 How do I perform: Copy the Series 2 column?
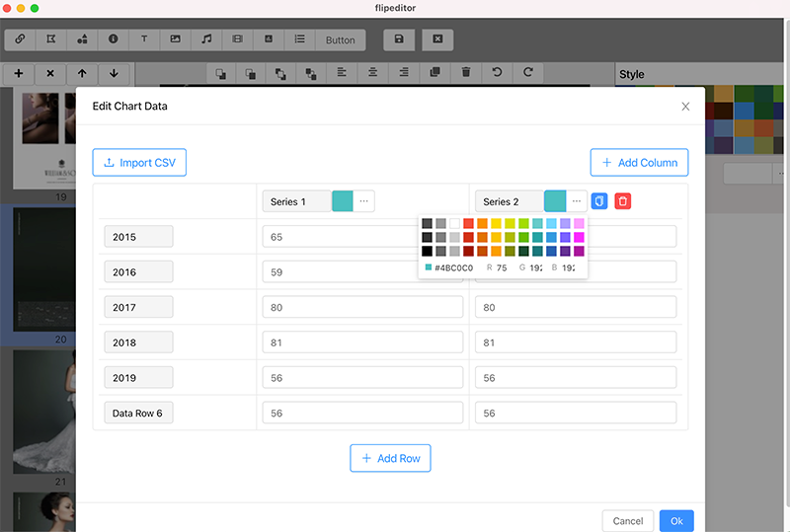tap(599, 201)
